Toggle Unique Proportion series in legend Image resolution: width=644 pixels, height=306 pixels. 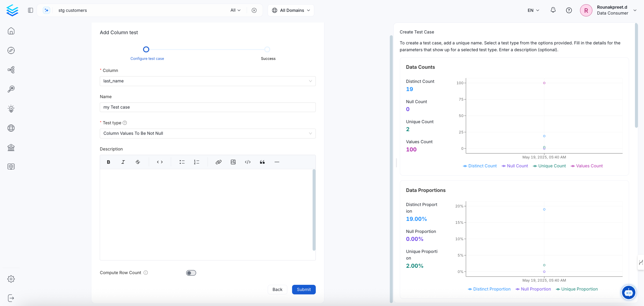(577, 289)
